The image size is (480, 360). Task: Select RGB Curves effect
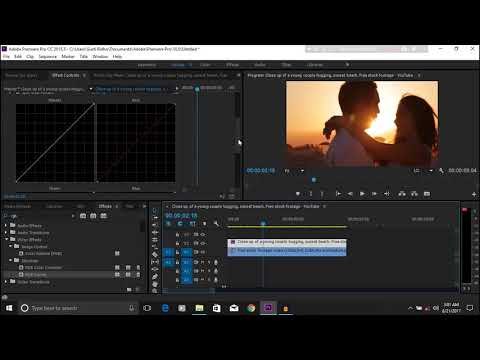36,275
